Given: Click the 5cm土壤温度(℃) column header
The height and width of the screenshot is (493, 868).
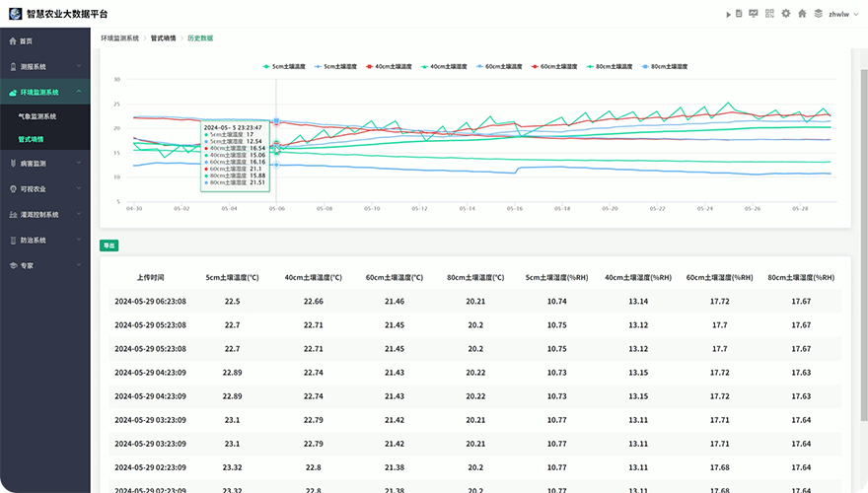Looking at the screenshot, I should tap(232, 278).
